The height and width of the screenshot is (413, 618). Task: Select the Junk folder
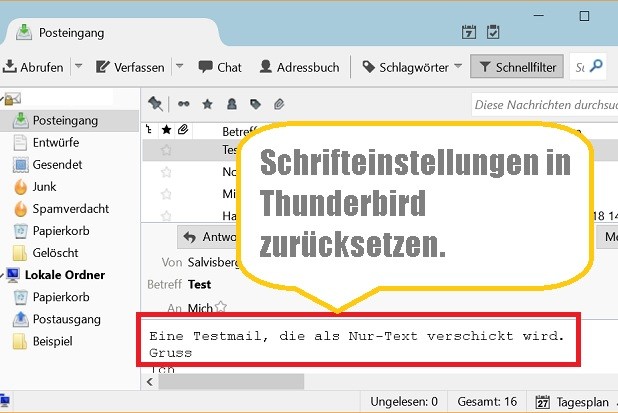pos(44,186)
